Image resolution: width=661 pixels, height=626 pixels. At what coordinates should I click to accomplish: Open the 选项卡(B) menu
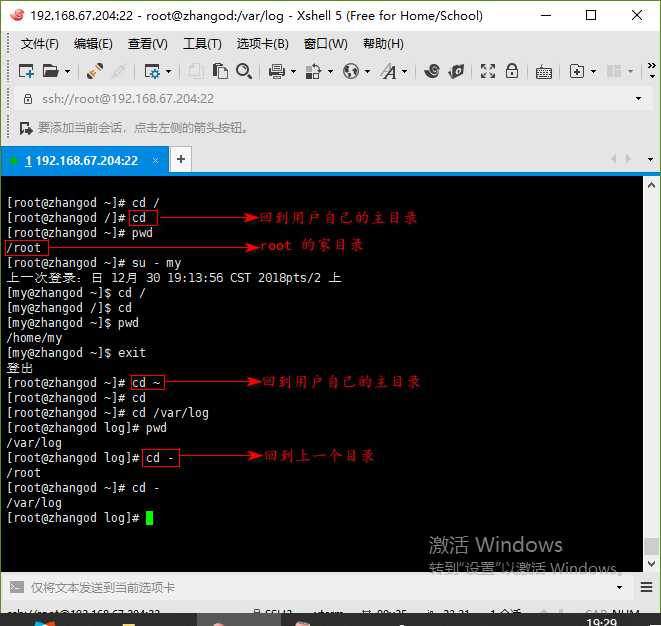(x=262, y=43)
